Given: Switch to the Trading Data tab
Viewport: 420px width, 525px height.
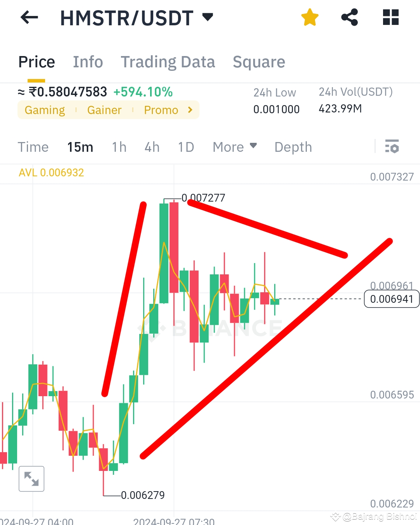Looking at the screenshot, I should click(168, 62).
